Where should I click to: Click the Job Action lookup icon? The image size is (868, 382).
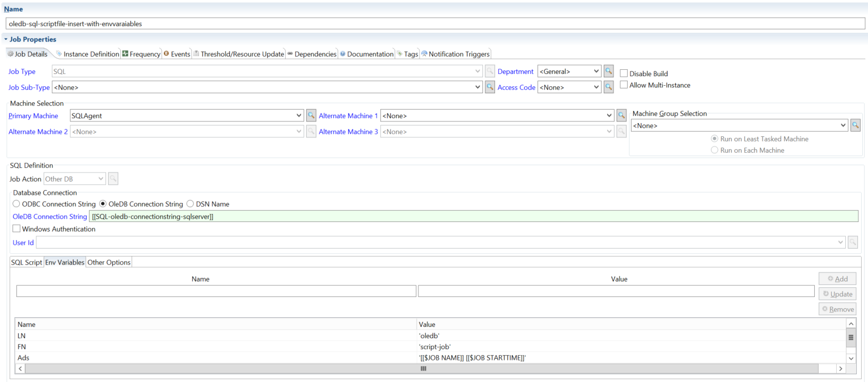113,179
